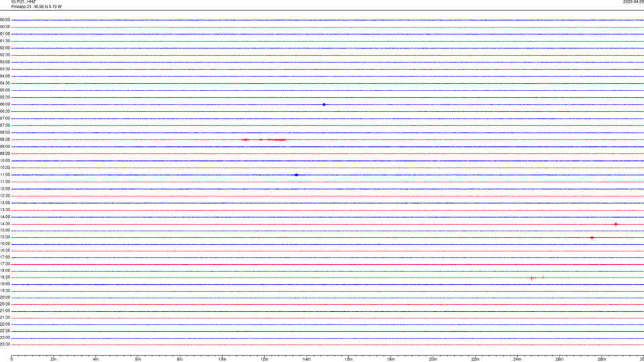Viewport: 644px width, 362px height.
Task: Click the 24m tick label on minute axis
Action: [517, 359]
